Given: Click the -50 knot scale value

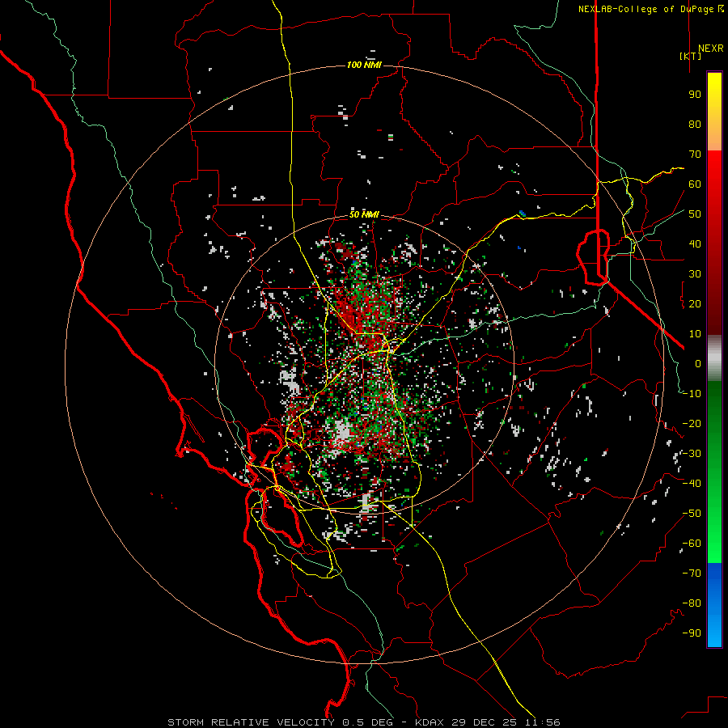Looking at the screenshot, I should 692,514.
